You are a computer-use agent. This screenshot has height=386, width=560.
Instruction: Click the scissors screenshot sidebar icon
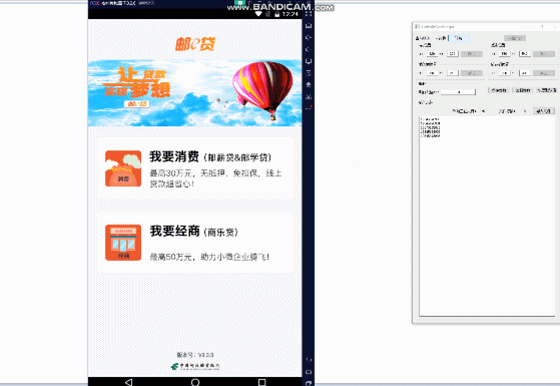pyautogui.click(x=309, y=96)
